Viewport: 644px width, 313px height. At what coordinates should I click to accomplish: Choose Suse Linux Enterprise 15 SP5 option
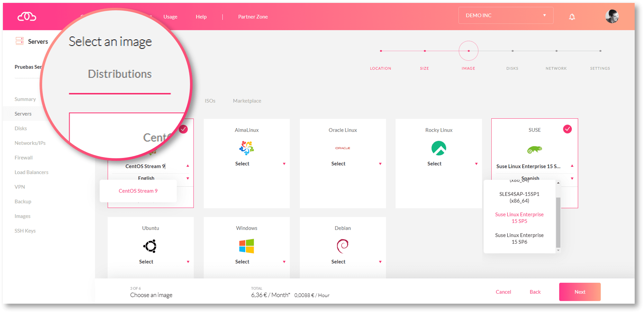[x=519, y=218]
